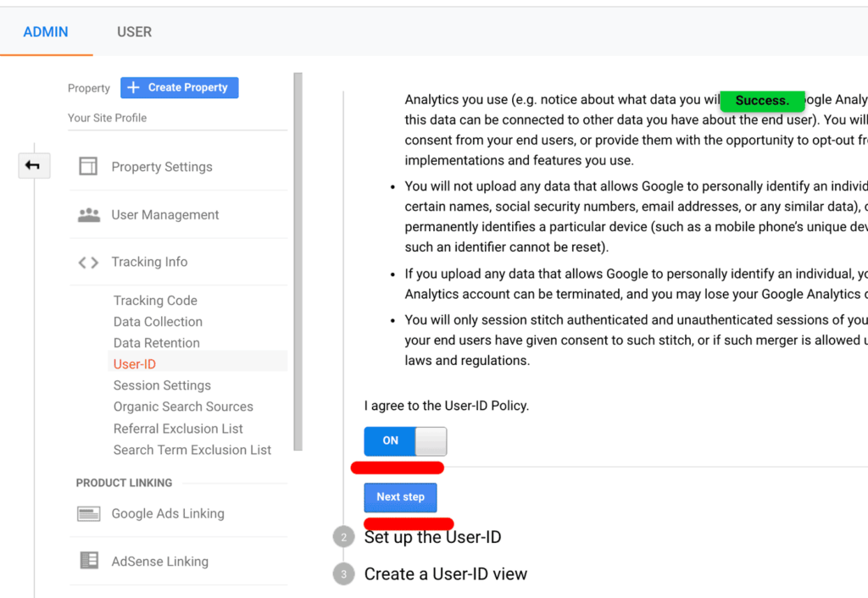Open the Data Retention settings
868x598 pixels.
tap(156, 342)
